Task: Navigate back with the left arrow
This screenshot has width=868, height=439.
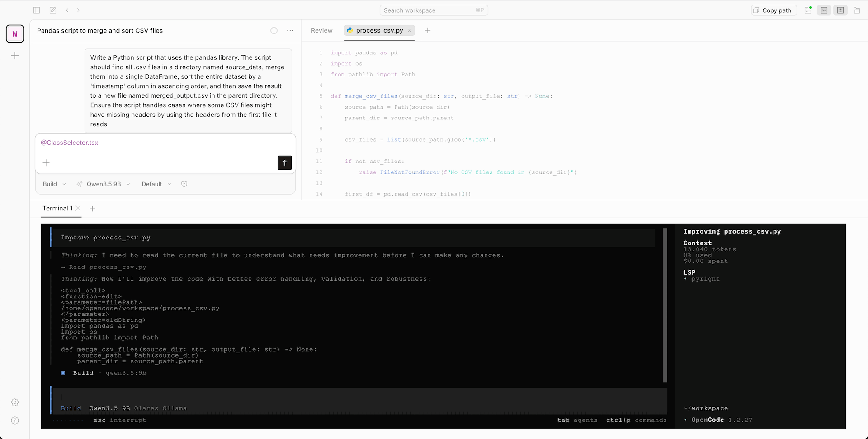Action: pyautogui.click(x=67, y=10)
